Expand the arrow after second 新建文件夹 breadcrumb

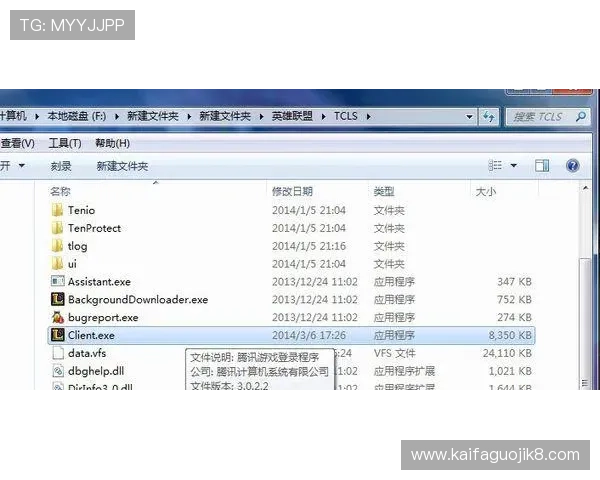[x=261, y=116]
